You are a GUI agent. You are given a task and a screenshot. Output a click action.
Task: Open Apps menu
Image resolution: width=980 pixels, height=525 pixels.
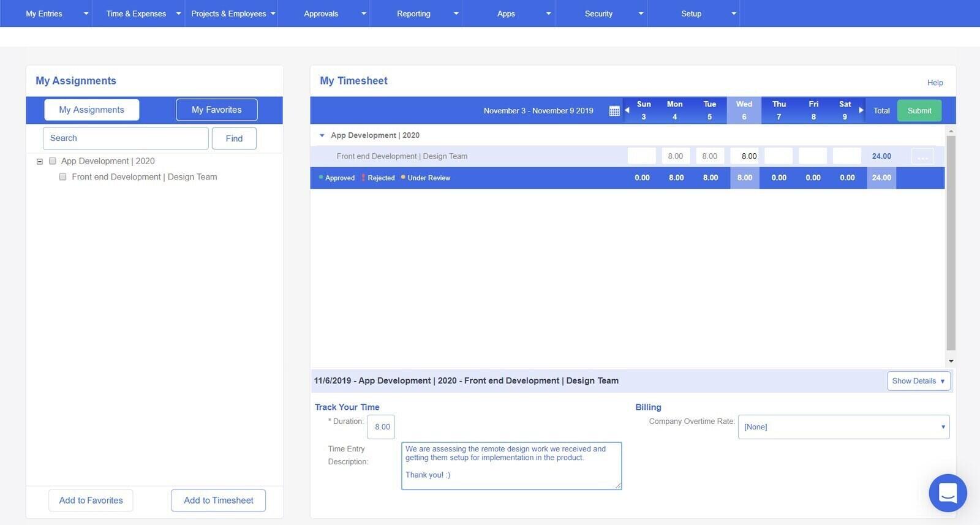click(508, 13)
